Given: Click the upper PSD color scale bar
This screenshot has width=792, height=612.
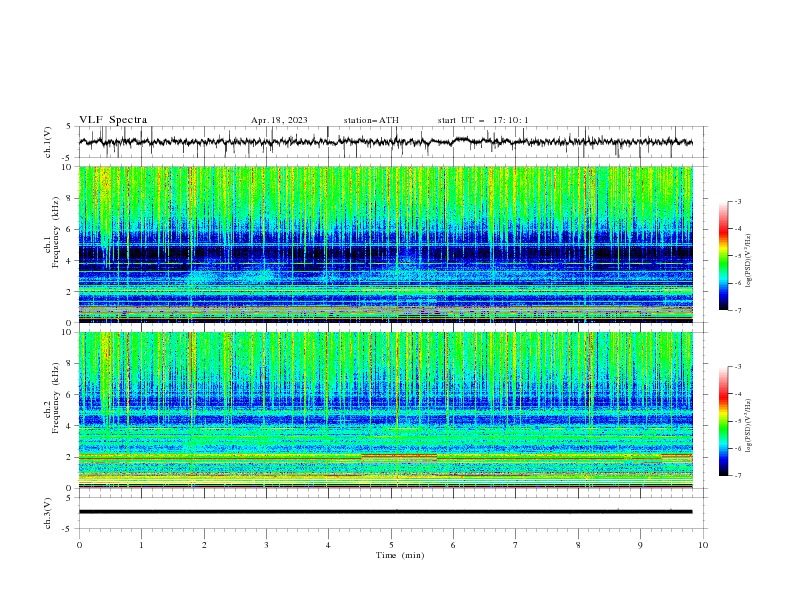Looking at the screenshot, I should 723,256.
